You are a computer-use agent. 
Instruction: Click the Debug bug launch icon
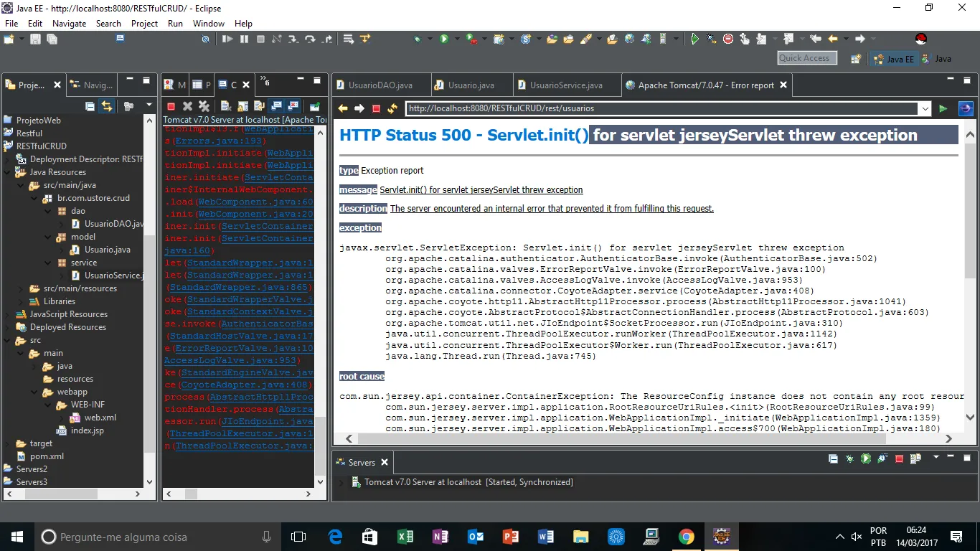(x=418, y=39)
